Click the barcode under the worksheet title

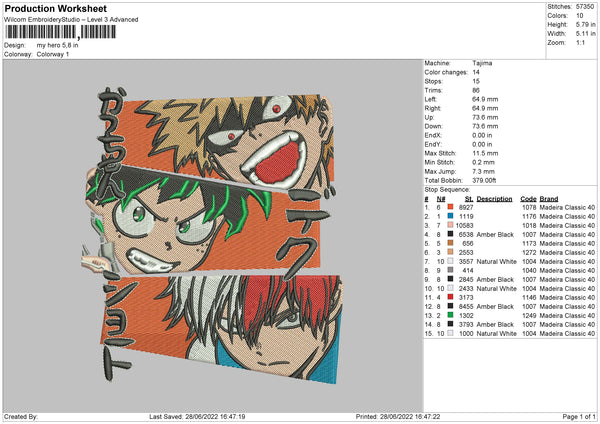pos(60,32)
